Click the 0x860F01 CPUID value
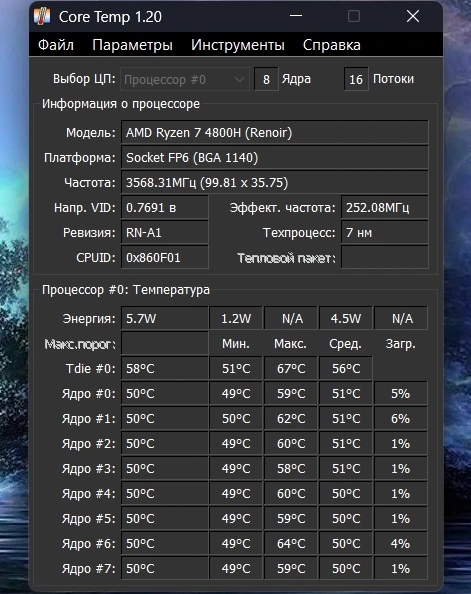The width and height of the screenshot is (471, 594). coord(165,258)
